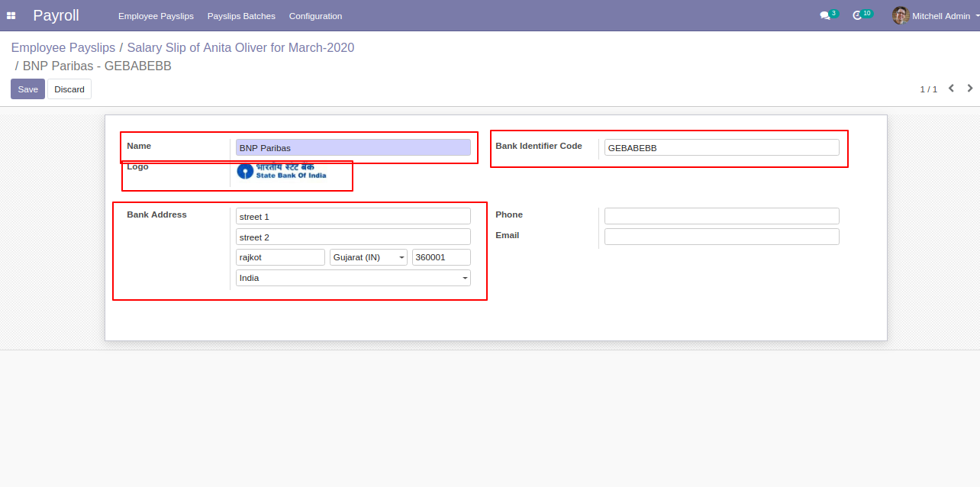Open the Configuration menu
Viewport: 980px width, 487px height.
pyautogui.click(x=315, y=16)
